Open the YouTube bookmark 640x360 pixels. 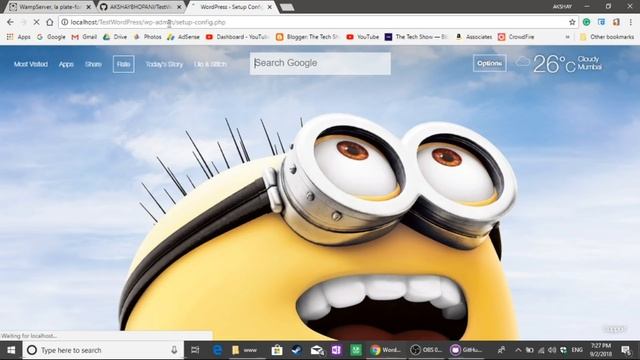tap(362, 37)
